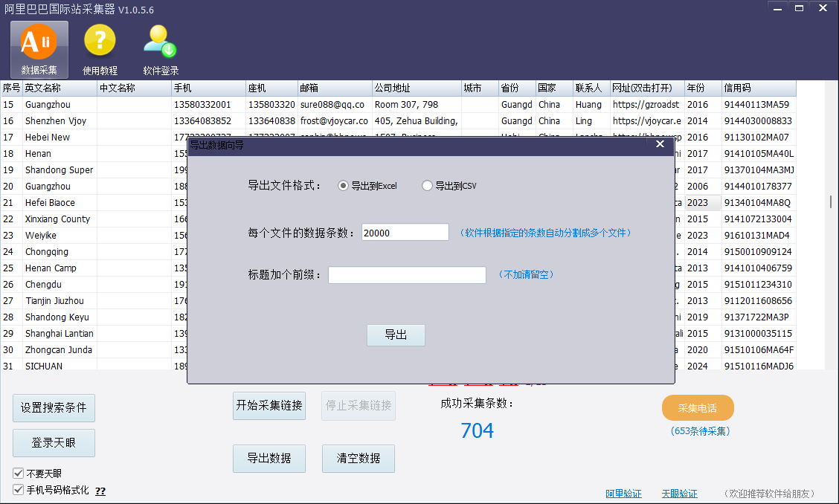Maximize the main application window
Viewport: 839px width, 504px height.
[x=799, y=9]
